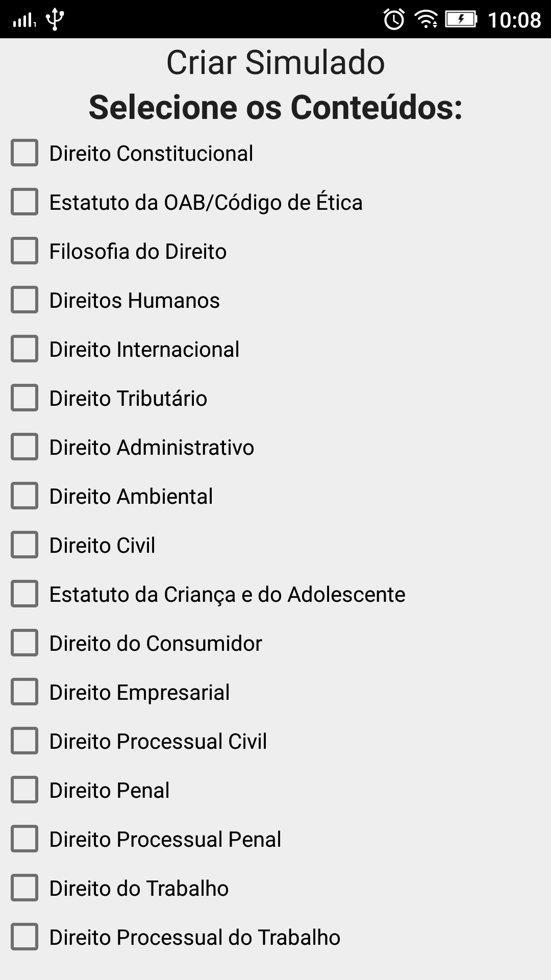The image size is (551, 980).
Task: Tick the Direito Civil checkbox
Action: click(24, 545)
